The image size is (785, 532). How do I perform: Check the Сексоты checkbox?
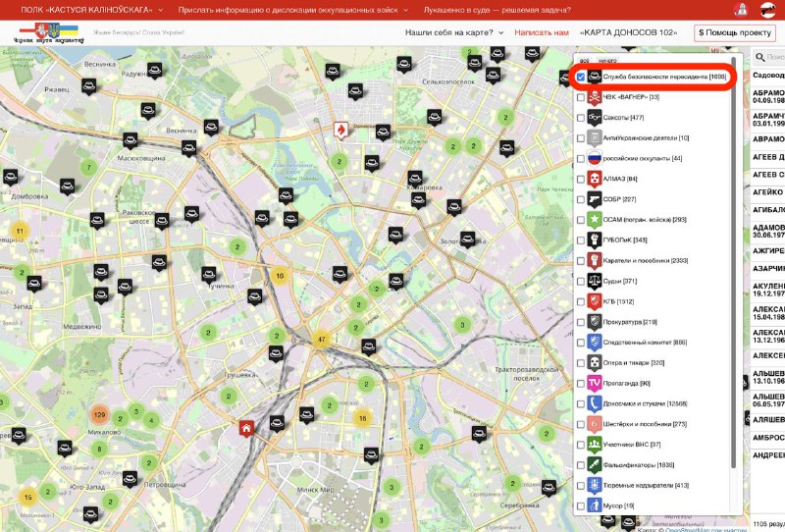click(x=581, y=118)
